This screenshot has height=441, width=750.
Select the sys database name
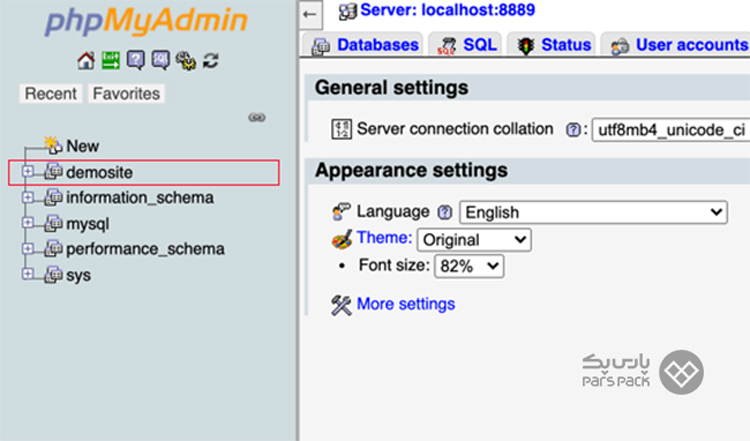coord(78,276)
